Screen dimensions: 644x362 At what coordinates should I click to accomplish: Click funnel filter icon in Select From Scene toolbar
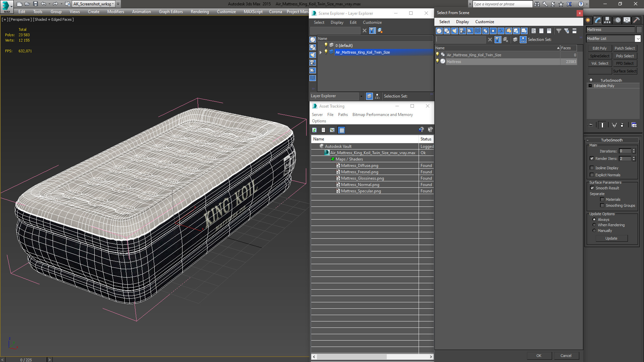click(x=559, y=31)
